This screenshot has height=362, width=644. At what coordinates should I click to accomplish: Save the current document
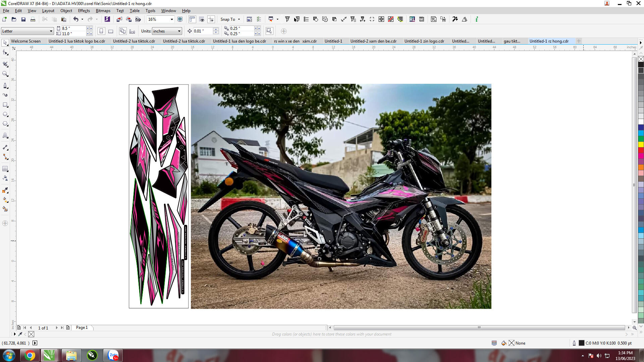tap(23, 19)
